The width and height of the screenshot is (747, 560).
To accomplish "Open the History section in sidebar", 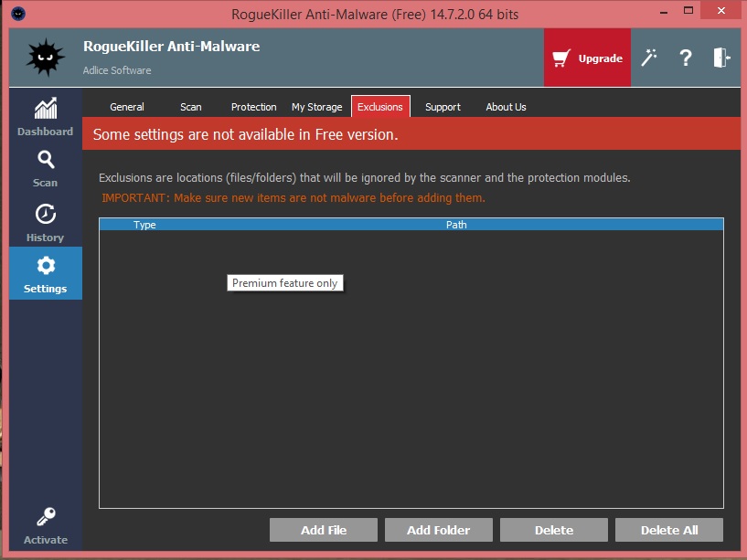I will 45,223.
